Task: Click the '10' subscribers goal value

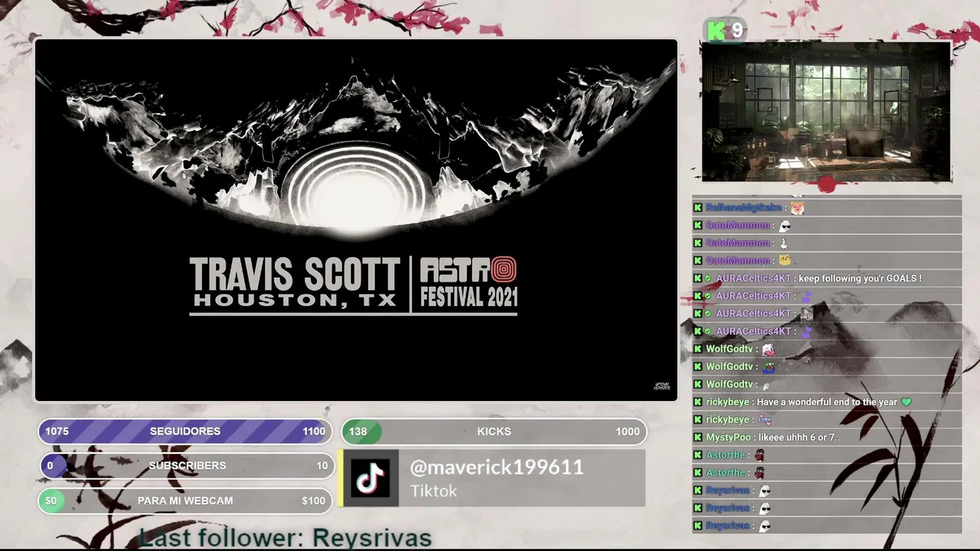Action: pyautogui.click(x=322, y=465)
